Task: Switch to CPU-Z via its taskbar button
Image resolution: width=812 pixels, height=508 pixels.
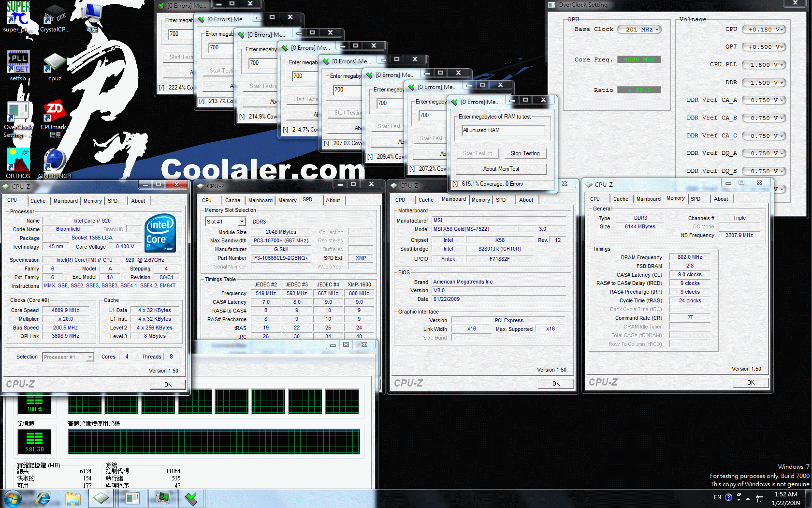Action: coord(101,498)
